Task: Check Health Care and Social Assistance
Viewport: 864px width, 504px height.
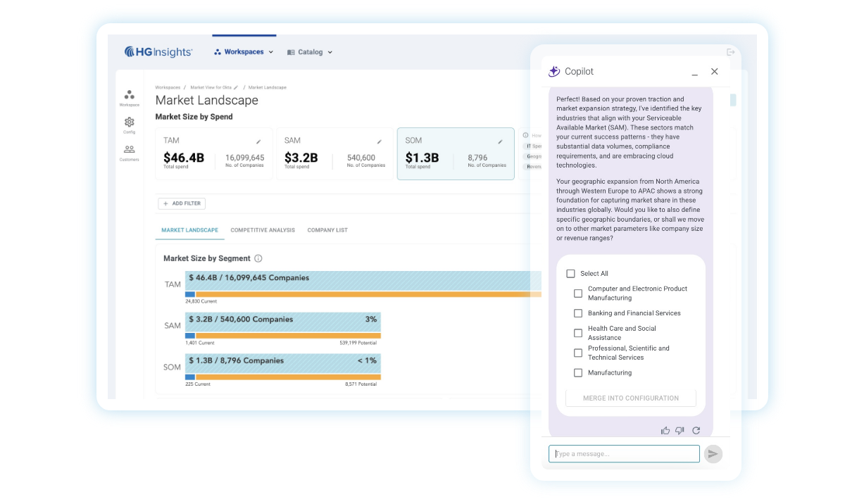Action: click(578, 333)
